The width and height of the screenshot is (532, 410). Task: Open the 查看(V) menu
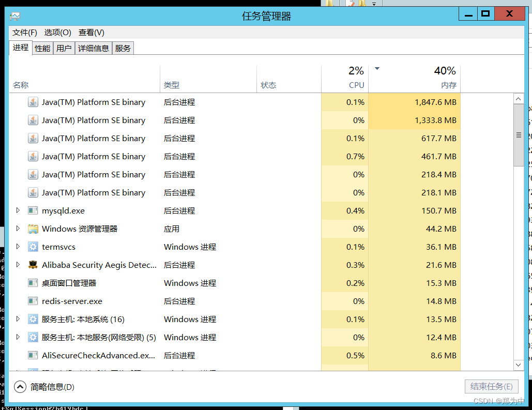pos(92,33)
